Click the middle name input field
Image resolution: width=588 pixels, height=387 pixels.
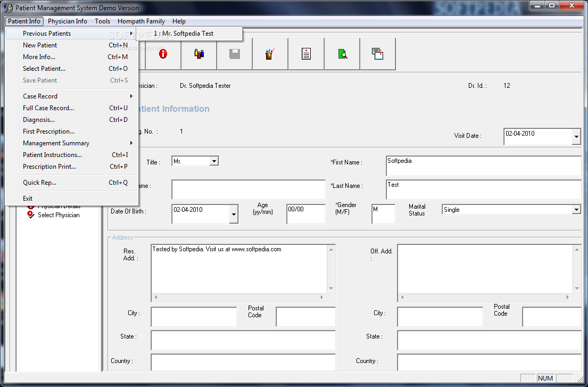[x=249, y=190]
